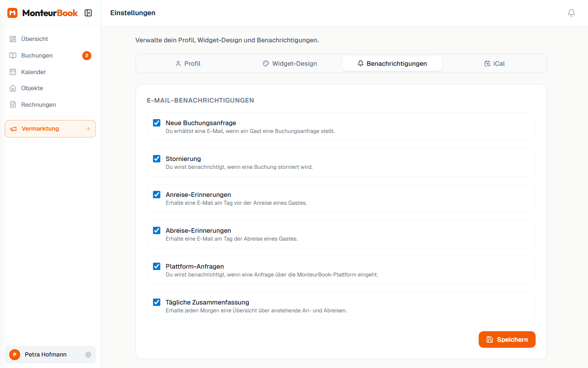Save settings with Speichern button
588x368 pixels.
pos(507,339)
